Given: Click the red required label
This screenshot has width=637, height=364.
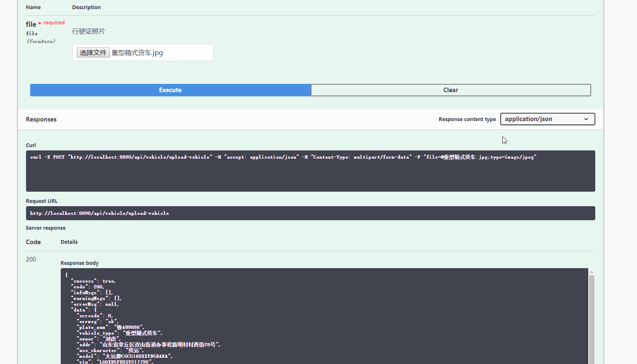Looking at the screenshot, I should (54, 23).
